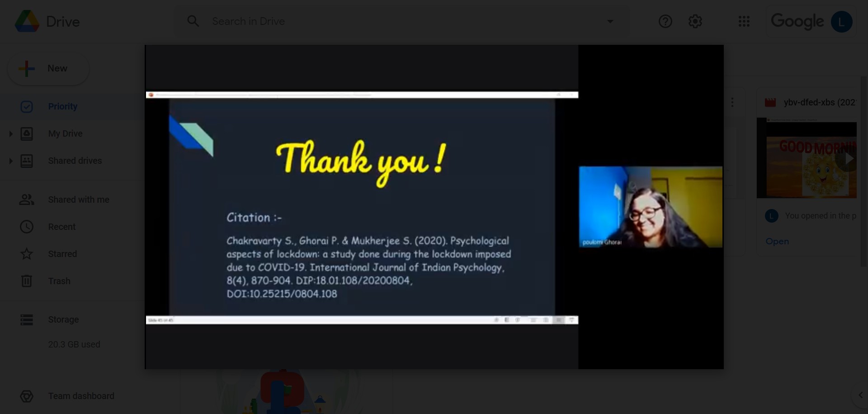
Task: Open Recent files
Action: (x=61, y=227)
